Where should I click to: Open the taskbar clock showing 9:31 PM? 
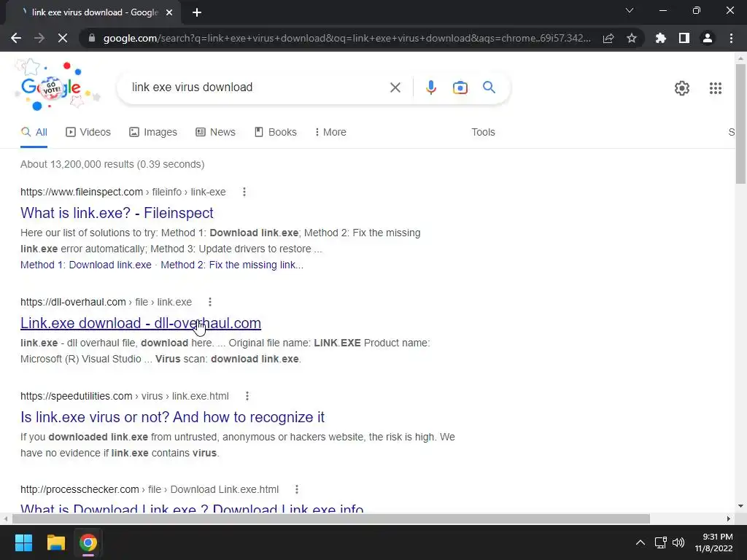click(x=713, y=542)
